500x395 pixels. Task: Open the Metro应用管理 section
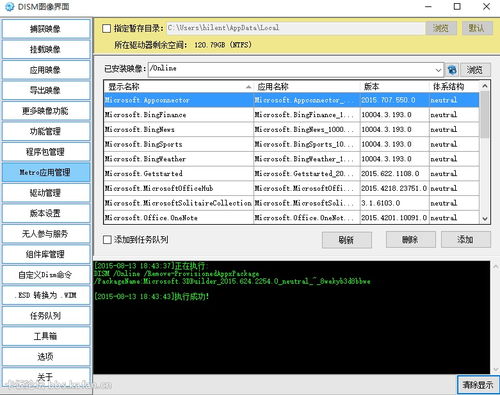46,172
